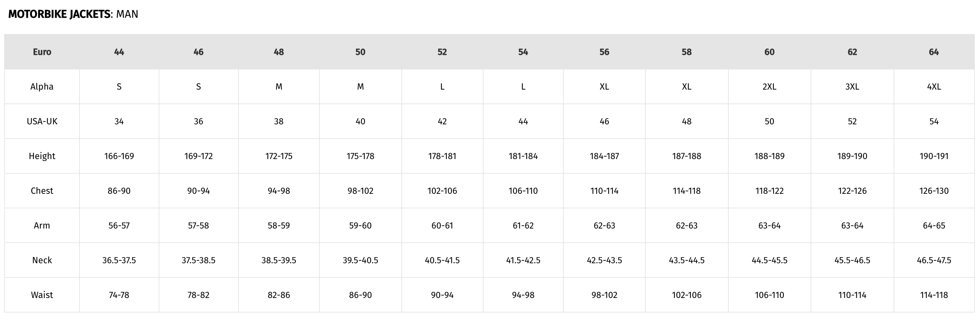Click the Arm row label
Viewport: 980px width, 324px height.
[42, 225]
